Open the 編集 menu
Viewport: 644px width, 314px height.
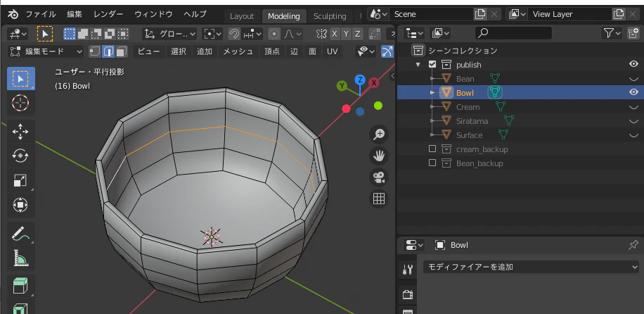click(x=75, y=14)
